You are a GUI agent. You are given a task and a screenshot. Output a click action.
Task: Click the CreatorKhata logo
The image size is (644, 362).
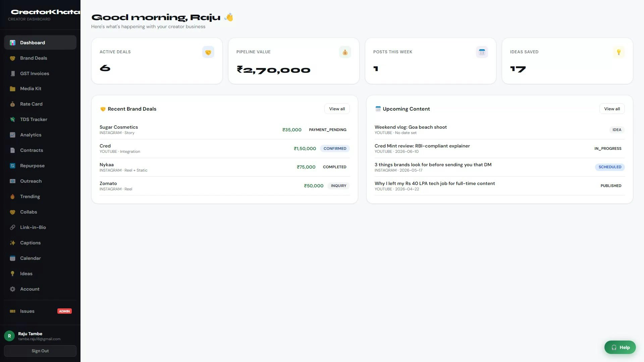(x=46, y=12)
